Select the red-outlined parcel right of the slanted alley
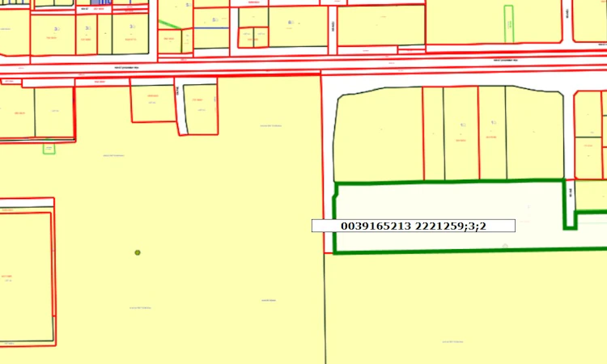Screen dimensions: 607x364 tap(201, 109)
